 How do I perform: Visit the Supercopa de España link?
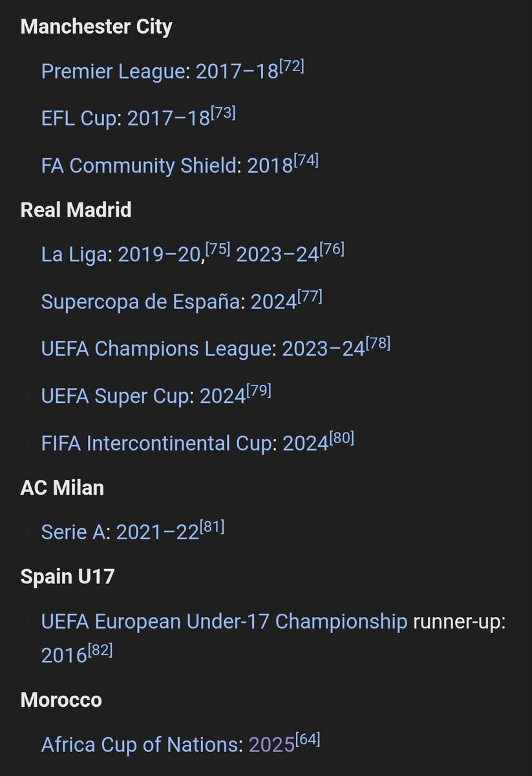[140, 301]
